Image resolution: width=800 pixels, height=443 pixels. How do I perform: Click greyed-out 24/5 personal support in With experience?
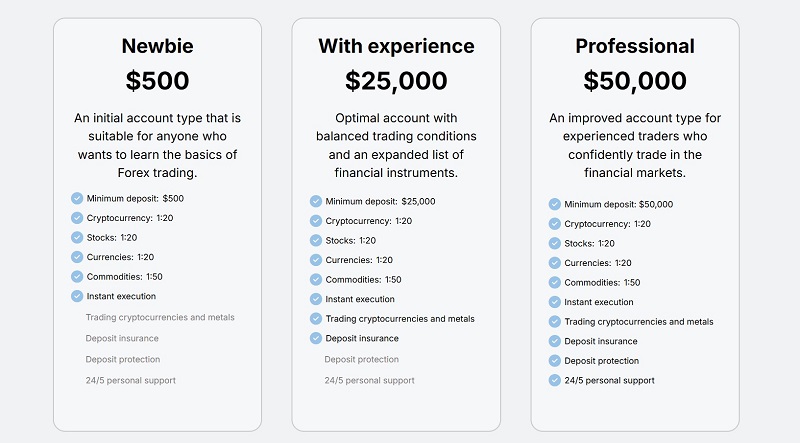369,380
